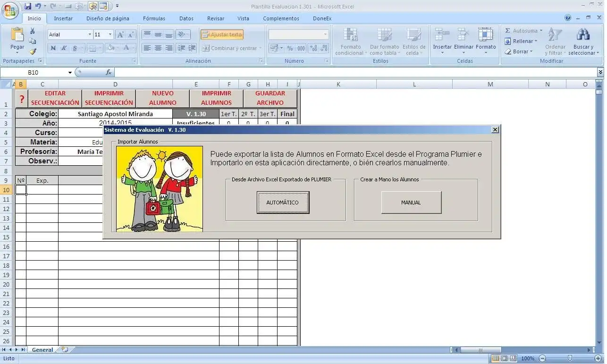
Task: Click the MANUAL student creation button
Action: tap(411, 203)
